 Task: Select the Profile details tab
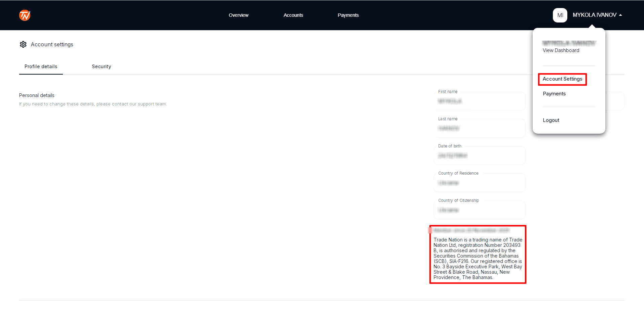[41, 66]
